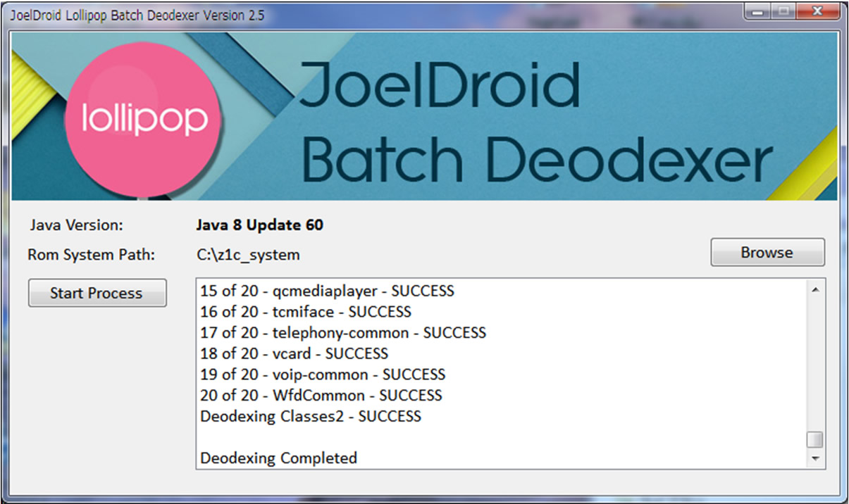This screenshot has width=849, height=504.
Task: Click the pink lollipop logo
Action: (x=144, y=120)
